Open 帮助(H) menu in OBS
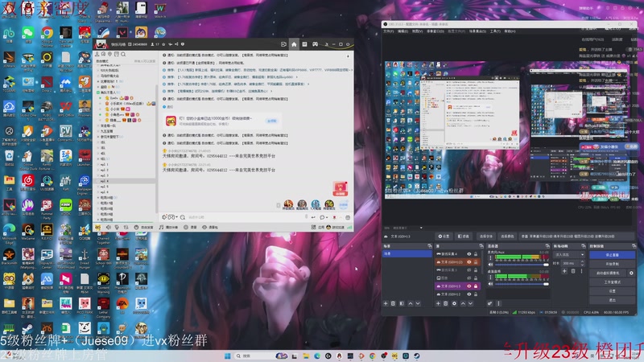This screenshot has height=362, width=644. 510,31
